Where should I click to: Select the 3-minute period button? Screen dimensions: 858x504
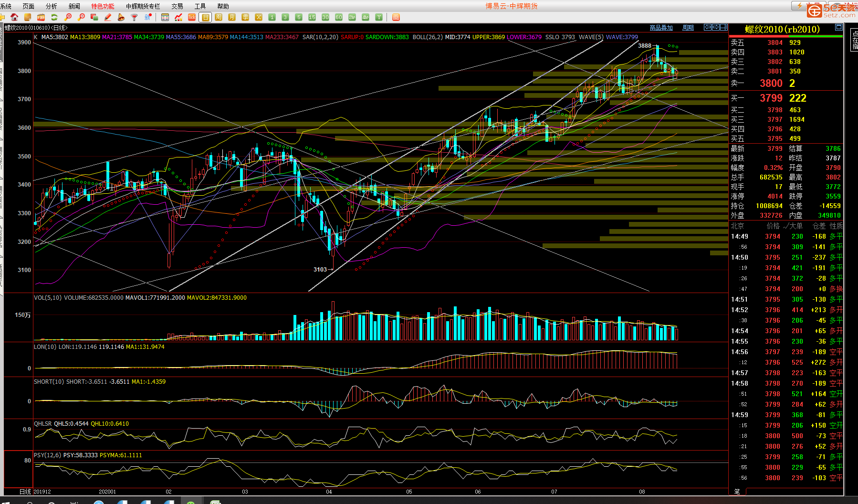285,17
